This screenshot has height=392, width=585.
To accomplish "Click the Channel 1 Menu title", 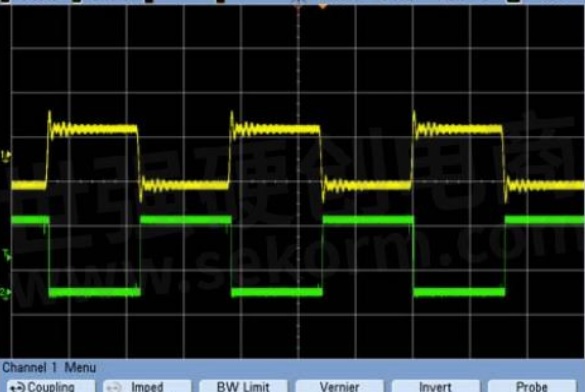I will (x=49, y=367).
